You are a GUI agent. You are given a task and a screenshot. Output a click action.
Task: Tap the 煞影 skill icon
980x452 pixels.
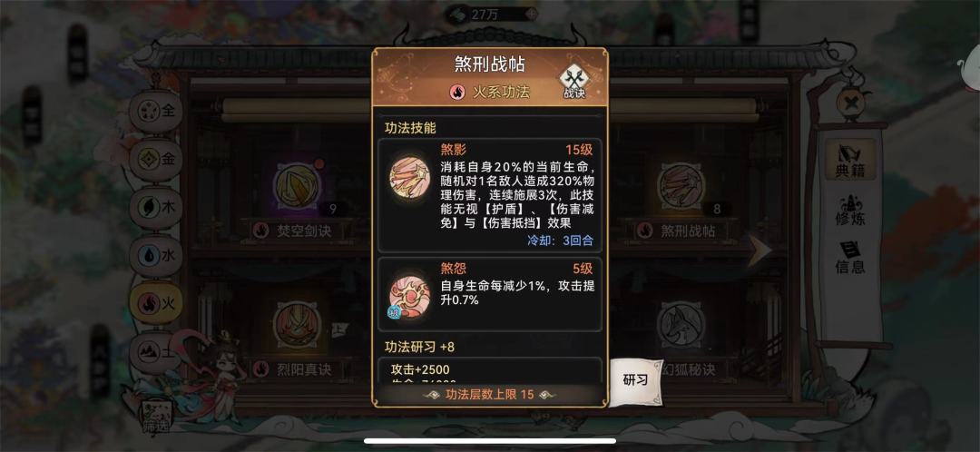coord(409,176)
